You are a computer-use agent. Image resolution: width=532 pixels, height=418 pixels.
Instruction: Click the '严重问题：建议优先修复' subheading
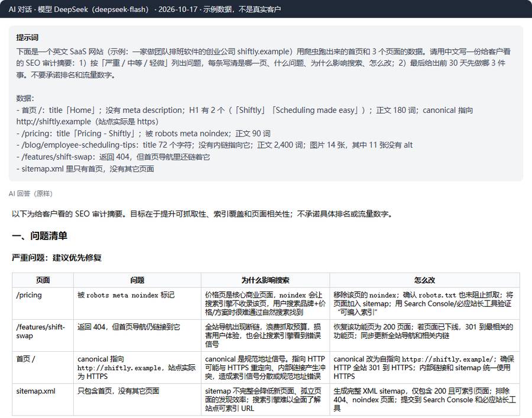pyautogui.click(x=57, y=258)
